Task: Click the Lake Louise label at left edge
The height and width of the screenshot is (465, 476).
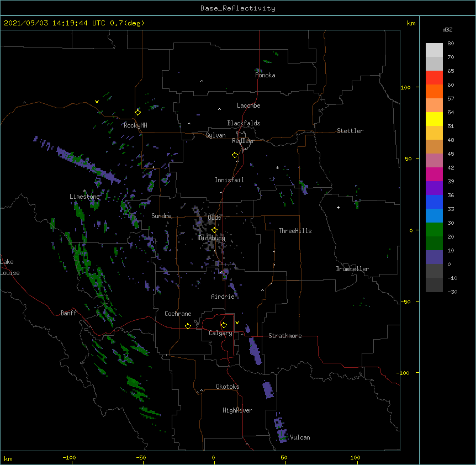Action: click(9, 267)
